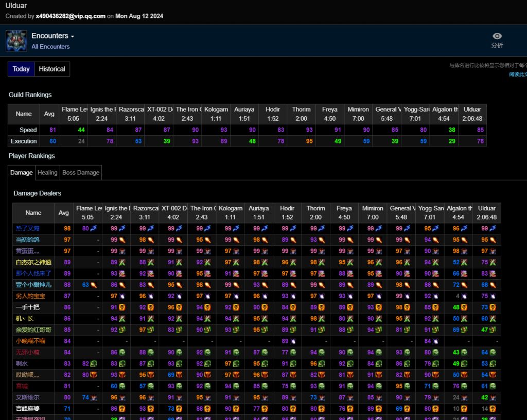Select the Healing player rankings tab
The width and height of the screenshot is (527, 420).
[x=47, y=173]
